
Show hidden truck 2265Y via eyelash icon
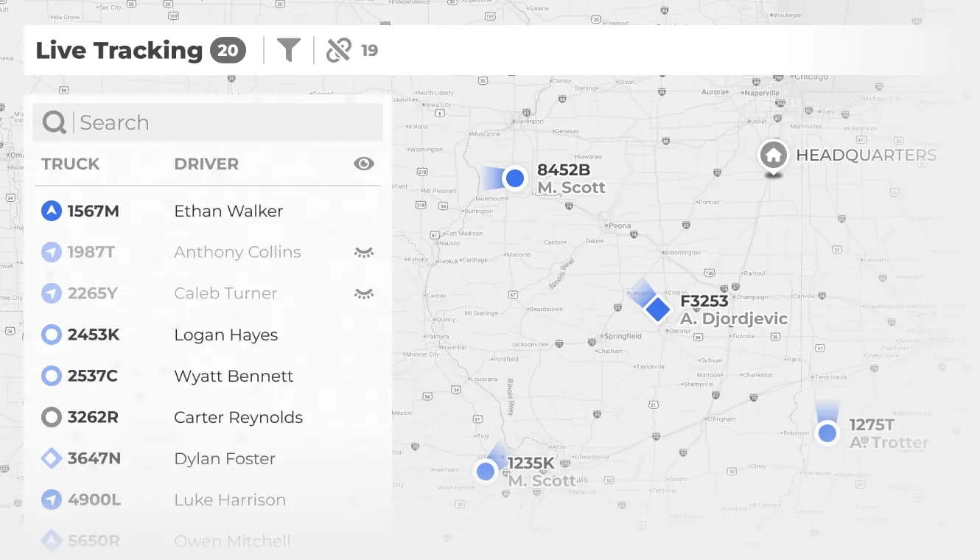coord(364,294)
